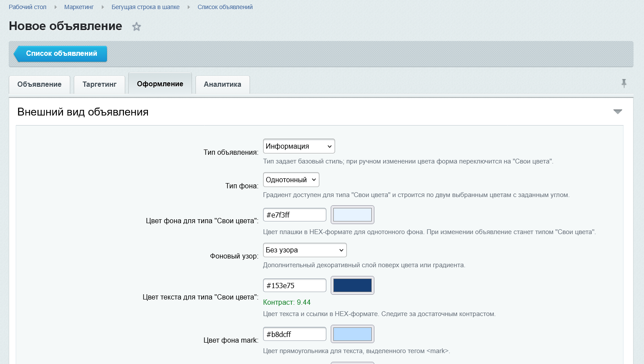The width and height of the screenshot is (644, 364).
Task: Go to Маркетинг breadcrumb link
Action: point(79,7)
